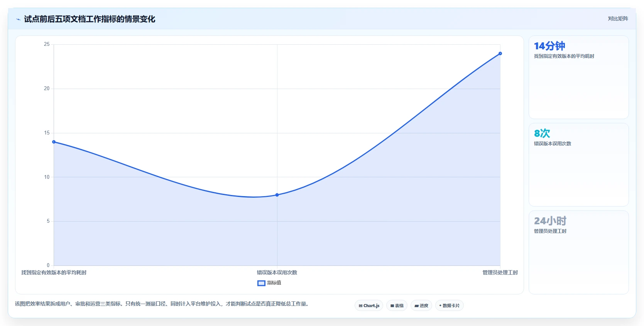This screenshot has height=326, width=644.
Task: Click the data point for 错误版本误用次数
Action: (277, 195)
